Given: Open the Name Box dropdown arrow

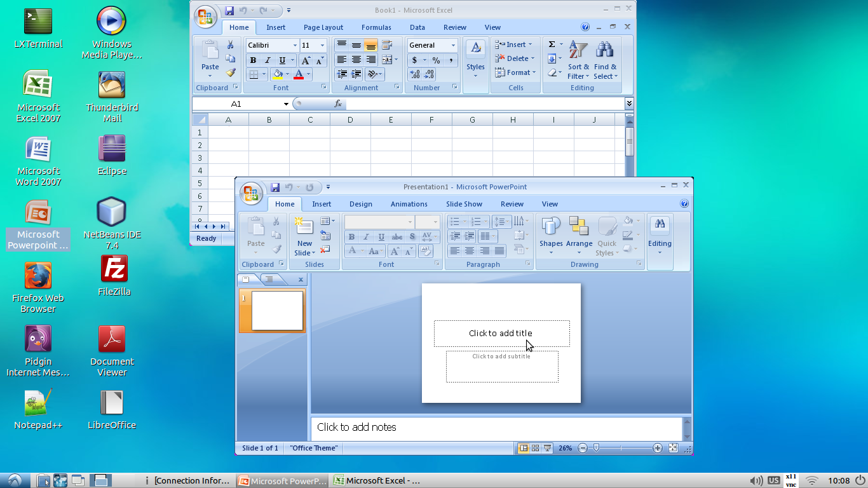Looking at the screenshot, I should (287, 104).
